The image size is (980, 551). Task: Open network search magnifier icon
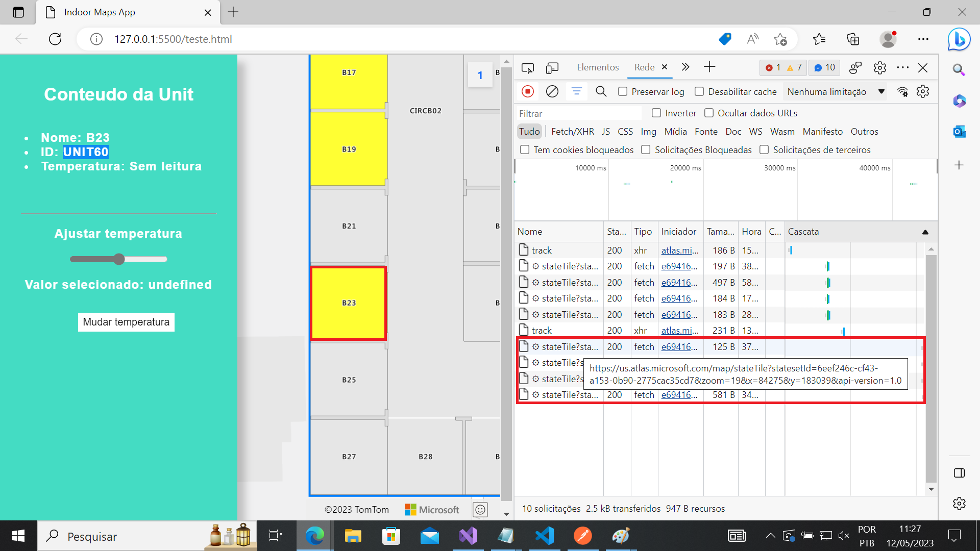click(601, 91)
